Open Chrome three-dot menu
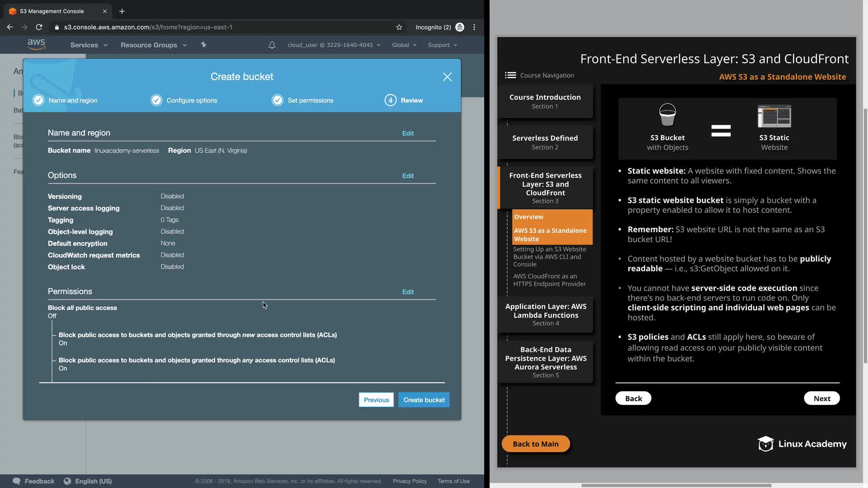This screenshot has width=868, height=488. 474,27
